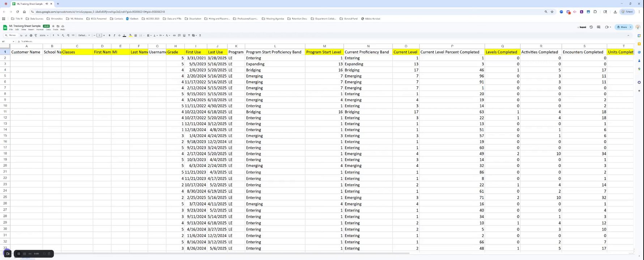Search the menus box
This screenshot has width=644, height=260.
click(11, 35)
